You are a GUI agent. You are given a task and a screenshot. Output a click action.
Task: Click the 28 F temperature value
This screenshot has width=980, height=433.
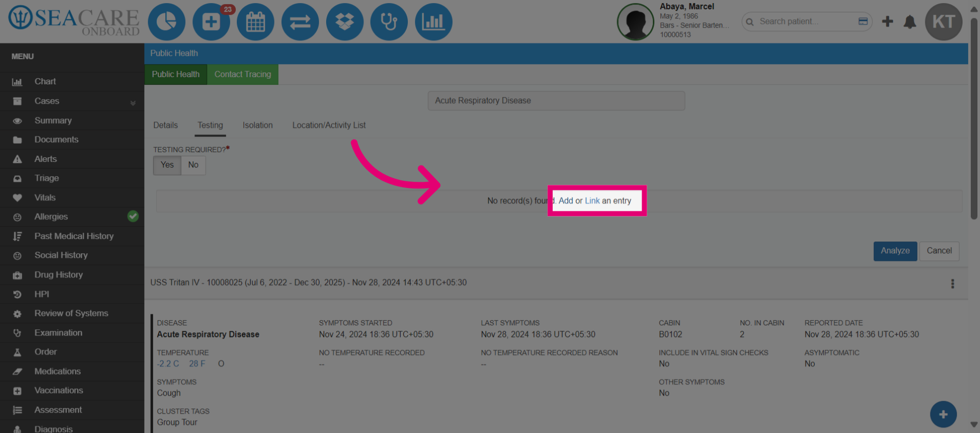197,364
